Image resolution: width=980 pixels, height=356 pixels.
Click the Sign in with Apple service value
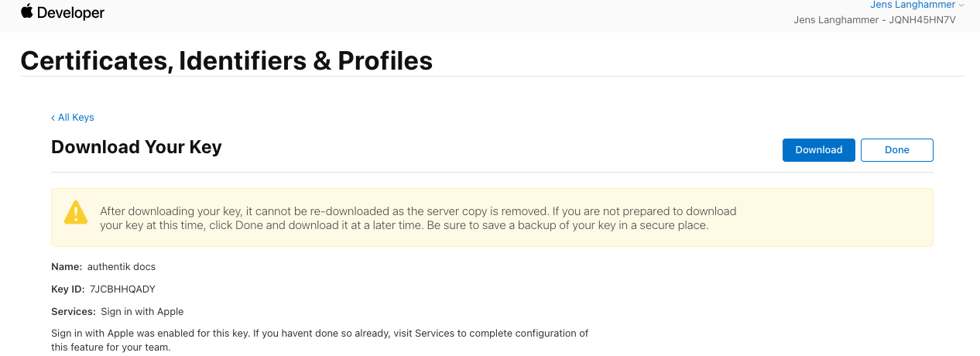[x=142, y=311]
